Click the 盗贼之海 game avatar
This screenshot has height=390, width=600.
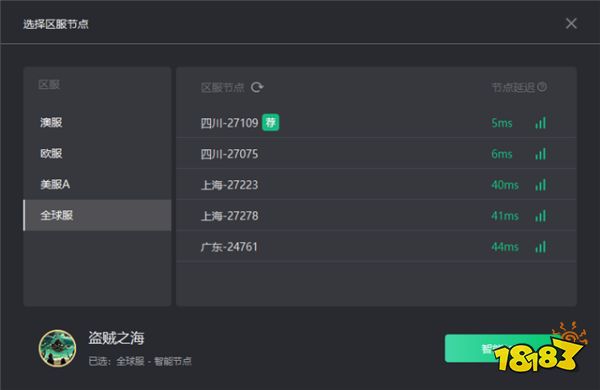(57, 348)
